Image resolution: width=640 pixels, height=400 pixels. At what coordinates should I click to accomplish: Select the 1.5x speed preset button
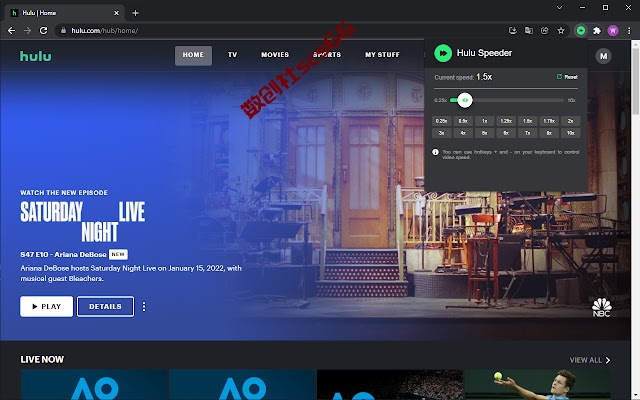(527, 121)
